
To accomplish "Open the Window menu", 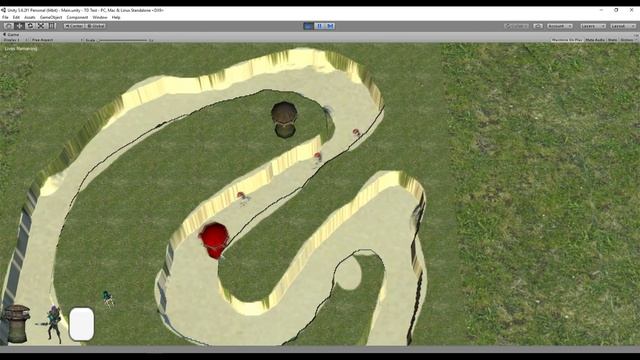I will (100, 17).
